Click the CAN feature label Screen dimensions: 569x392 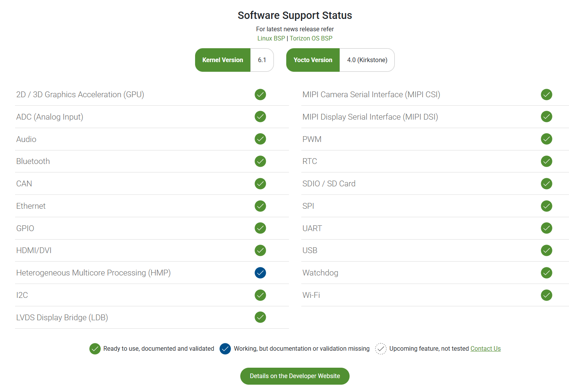24,184
